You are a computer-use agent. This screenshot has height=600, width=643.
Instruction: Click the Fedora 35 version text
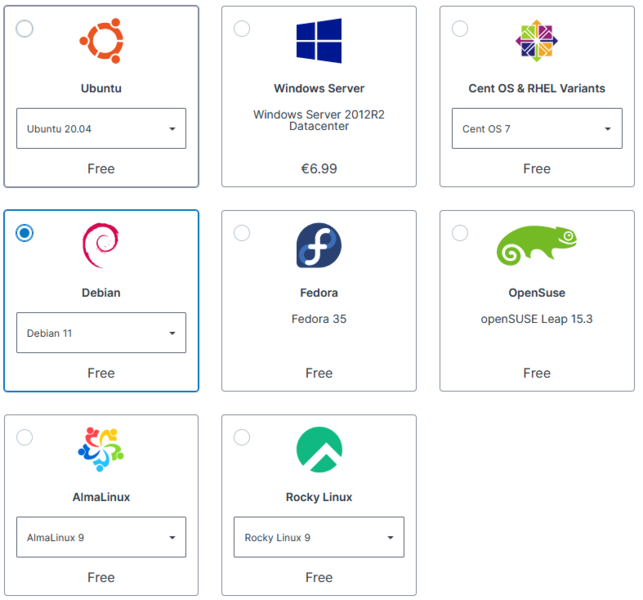pyautogui.click(x=319, y=319)
